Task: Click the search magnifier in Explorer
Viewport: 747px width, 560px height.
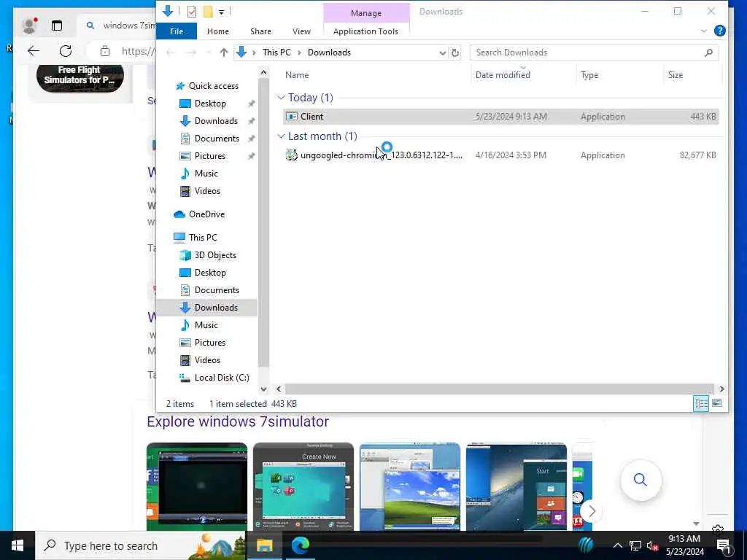Action: coord(708,52)
